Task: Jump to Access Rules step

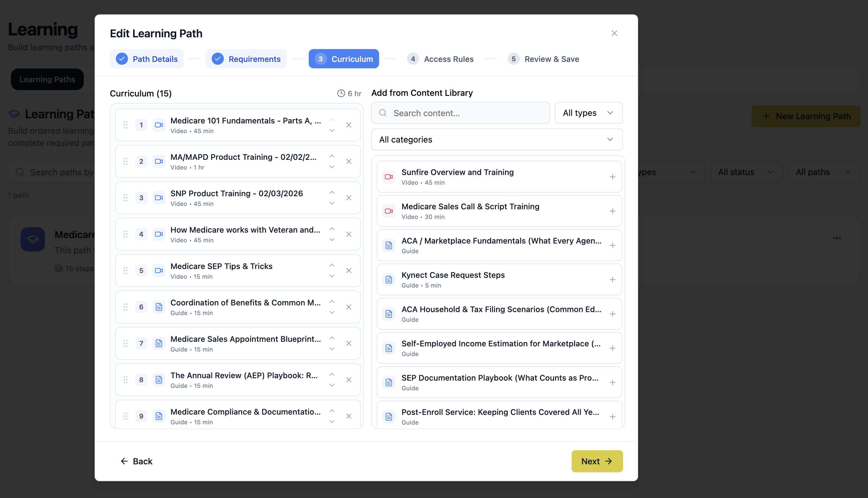Action: [x=440, y=59]
